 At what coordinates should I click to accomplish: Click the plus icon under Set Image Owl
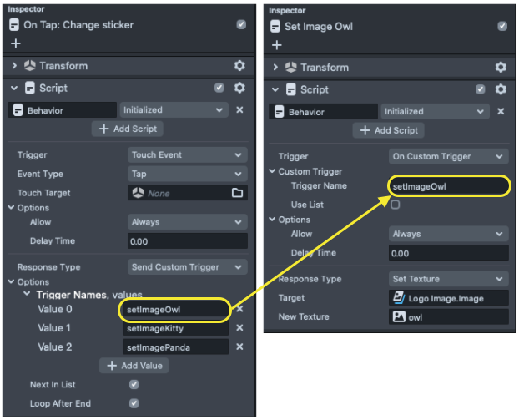point(277,45)
